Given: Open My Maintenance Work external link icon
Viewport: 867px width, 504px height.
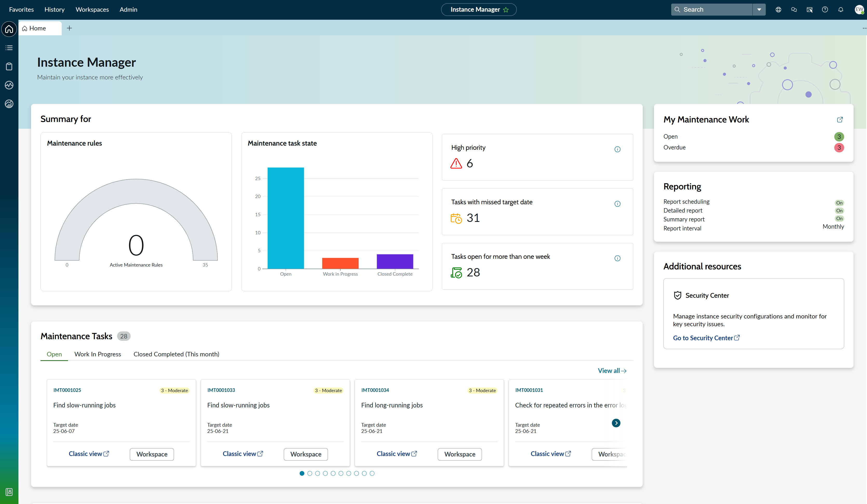Looking at the screenshot, I should click(840, 120).
